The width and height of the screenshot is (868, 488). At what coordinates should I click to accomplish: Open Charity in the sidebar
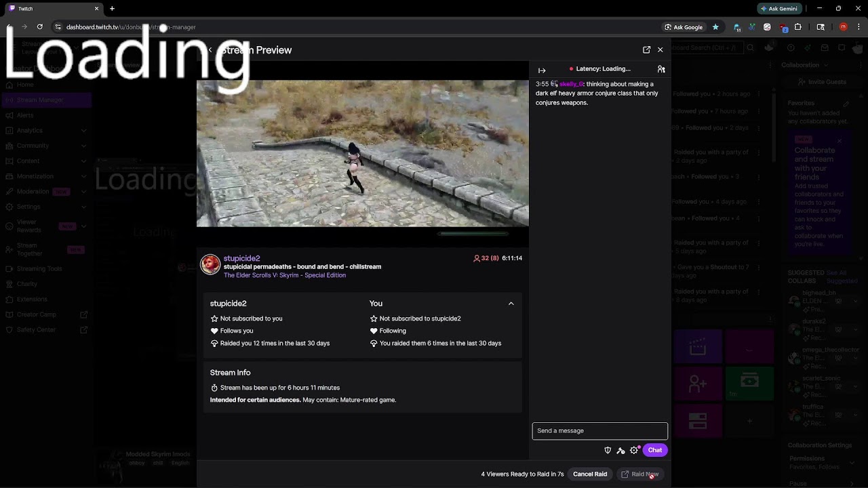pyautogui.click(x=46, y=284)
